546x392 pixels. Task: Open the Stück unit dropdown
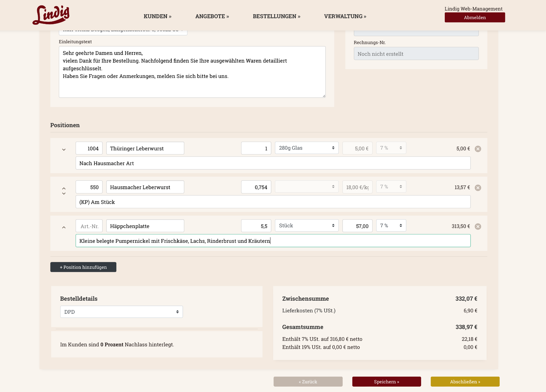(307, 226)
